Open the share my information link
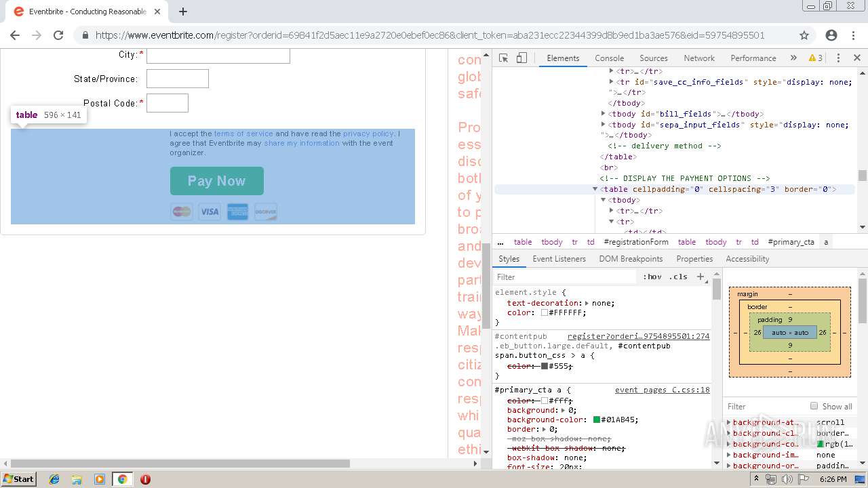The image size is (868, 488). (x=302, y=143)
